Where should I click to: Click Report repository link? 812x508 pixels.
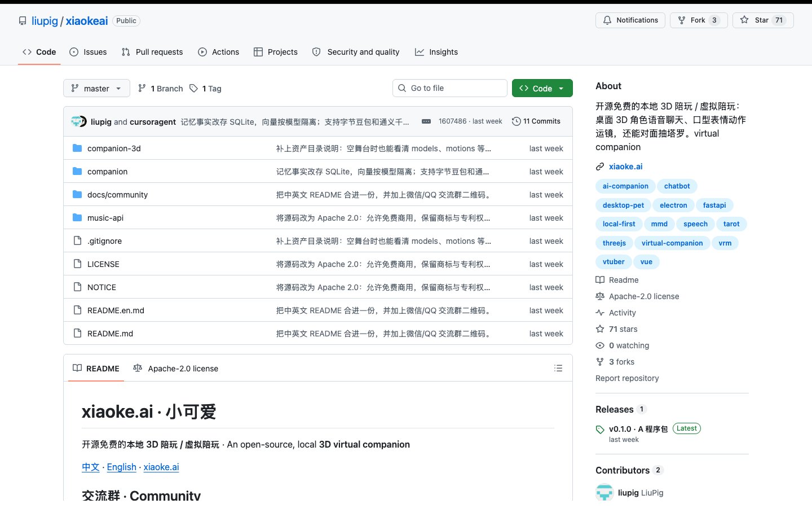coord(627,378)
